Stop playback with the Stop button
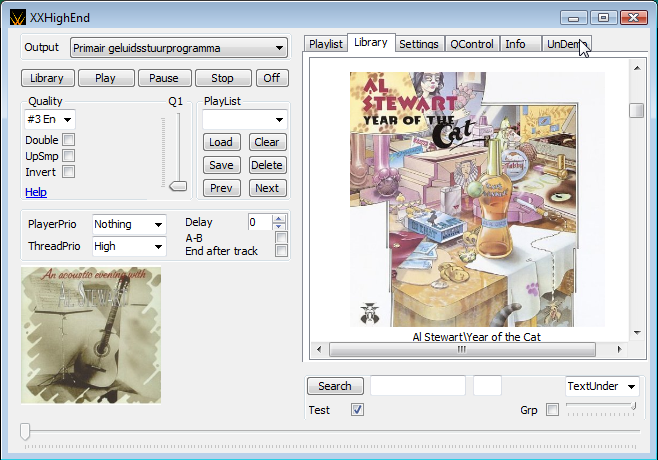 point(223,78)
